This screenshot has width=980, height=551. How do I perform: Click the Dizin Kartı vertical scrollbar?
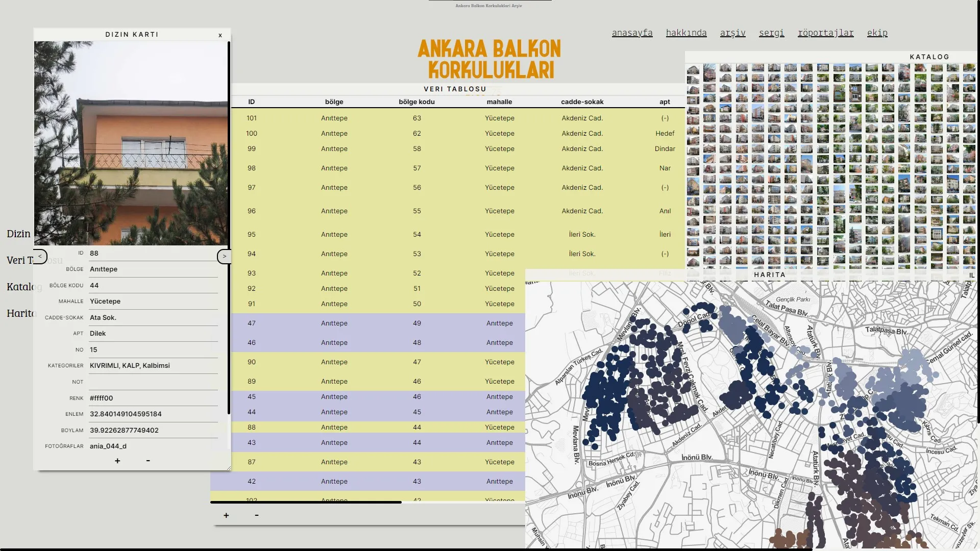(229, 228)
